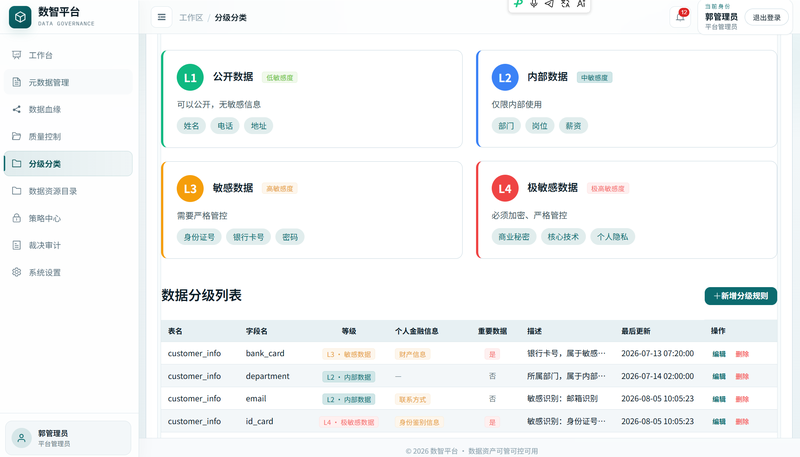Screen dimensions: 800x457
Task: Click the 地址 tag in L1 card
Action: tap(259, 126)
